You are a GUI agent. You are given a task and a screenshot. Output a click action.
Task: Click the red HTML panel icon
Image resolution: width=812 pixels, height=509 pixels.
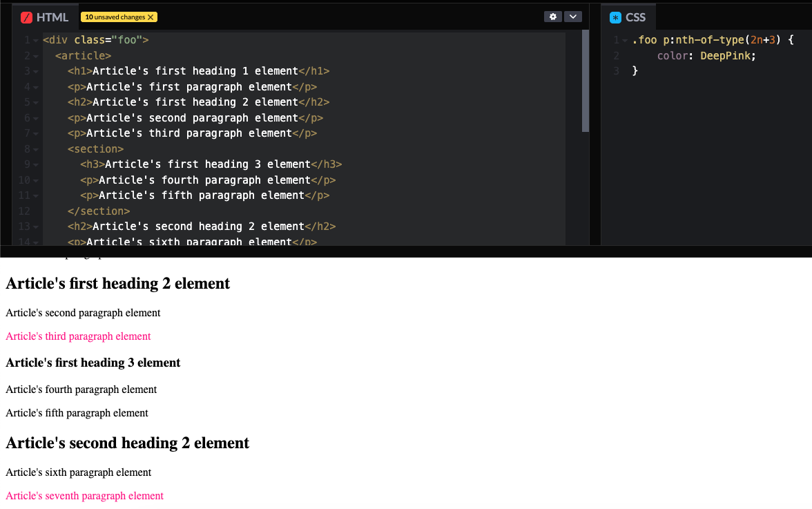pyautogui.click(x=28, y=17)
